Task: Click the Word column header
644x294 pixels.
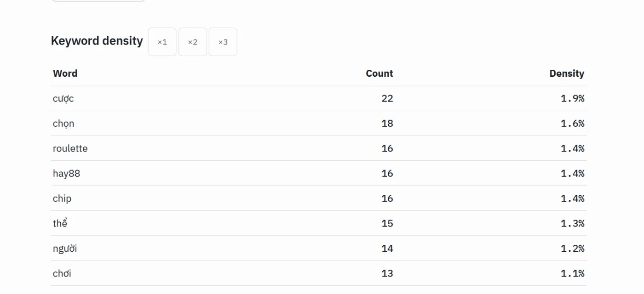Action: [65, 73]
